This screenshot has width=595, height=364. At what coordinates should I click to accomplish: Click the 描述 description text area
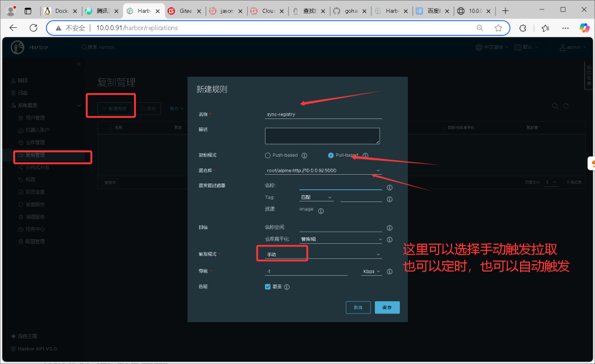322,136
